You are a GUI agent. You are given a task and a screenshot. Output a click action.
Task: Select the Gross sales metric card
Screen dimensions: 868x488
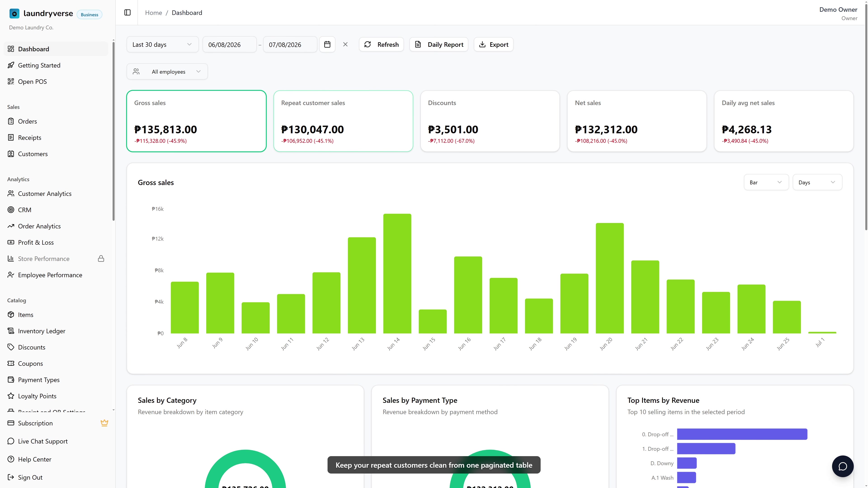(196, 121)
